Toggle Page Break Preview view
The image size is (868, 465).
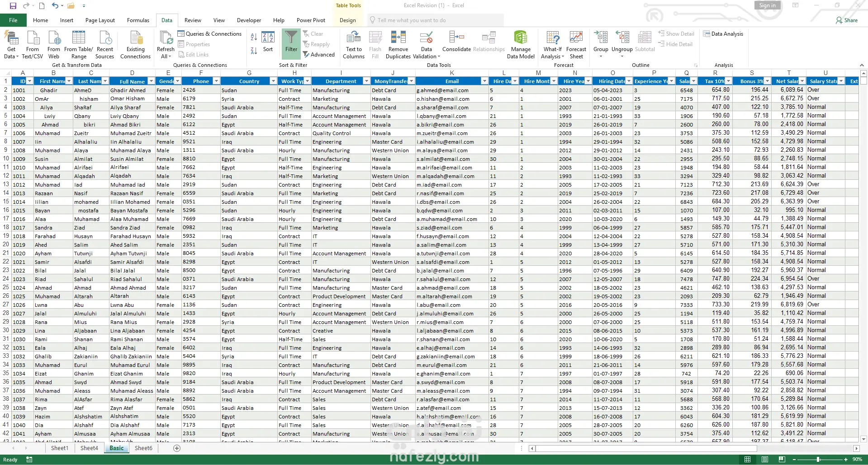click(x=782, y=460)
